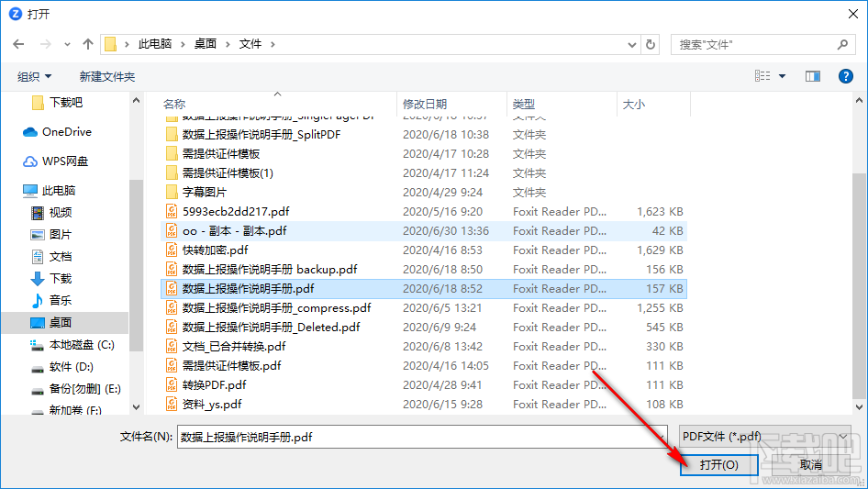Image resolution: width=868 pixels, height=489 pixels.
Task: Click date cell 2020/6/30 13:36
Action: 446,231
